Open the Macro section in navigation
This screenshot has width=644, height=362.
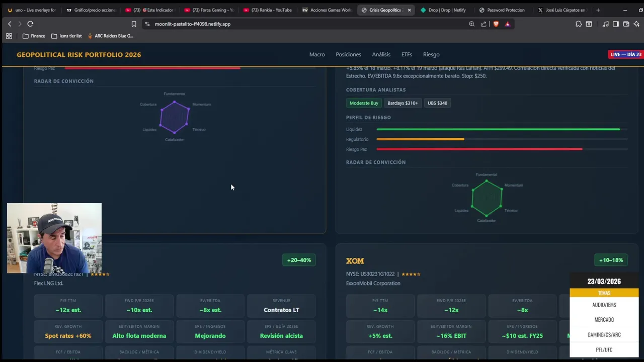317,54
